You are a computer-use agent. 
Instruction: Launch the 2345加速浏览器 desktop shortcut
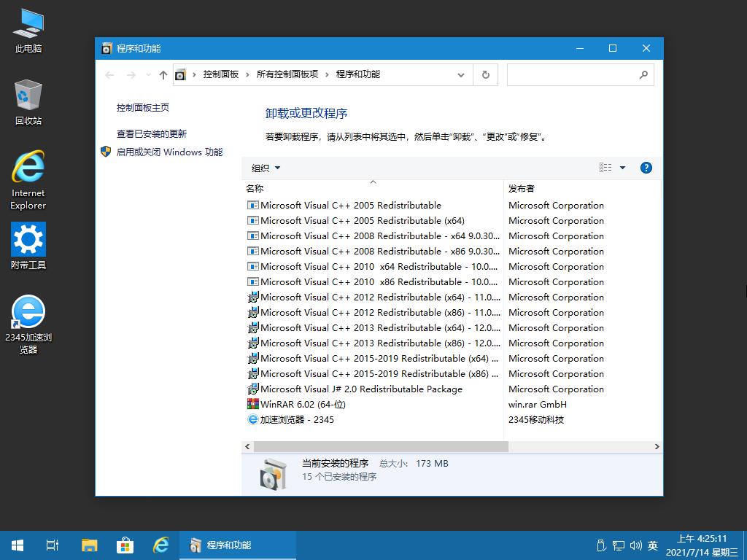28,324
